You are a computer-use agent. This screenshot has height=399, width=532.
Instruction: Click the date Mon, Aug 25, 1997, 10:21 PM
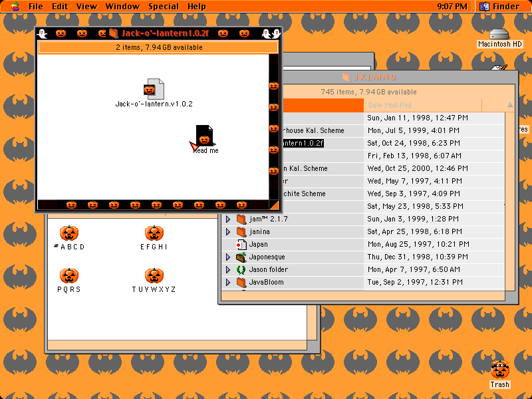click(x=418, y=244)
